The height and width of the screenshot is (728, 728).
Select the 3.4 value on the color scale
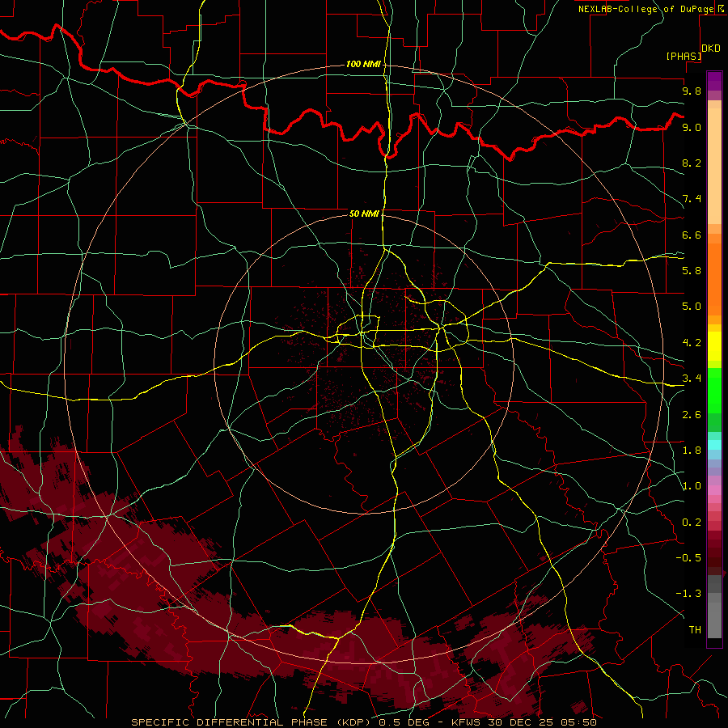692,379
